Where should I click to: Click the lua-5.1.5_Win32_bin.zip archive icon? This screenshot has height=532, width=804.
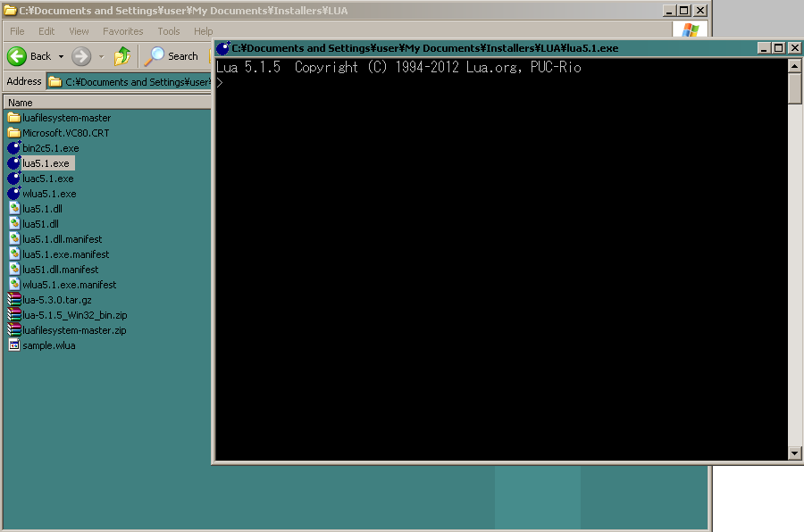coord(14,315)
